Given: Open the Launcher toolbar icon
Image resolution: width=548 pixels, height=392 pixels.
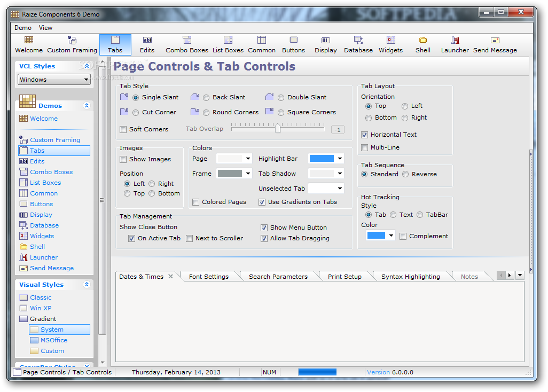Looking at the screenshot, I should [x=455, y=40].
